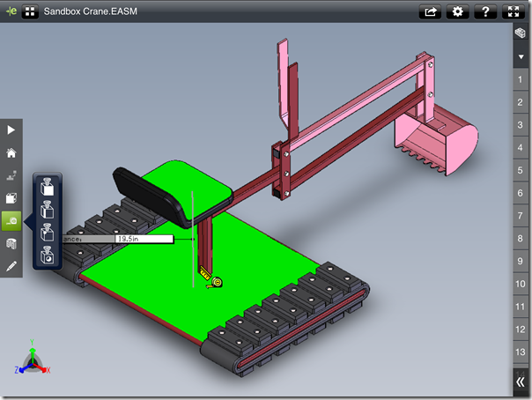Select configuration 4
Viewport: 532px width, 400px height.
tap(521, 148)
